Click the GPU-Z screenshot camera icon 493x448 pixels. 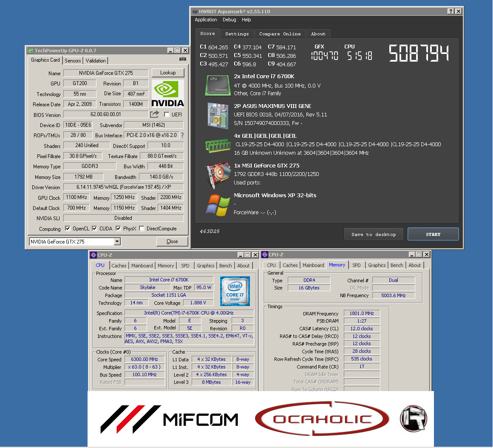183,59
